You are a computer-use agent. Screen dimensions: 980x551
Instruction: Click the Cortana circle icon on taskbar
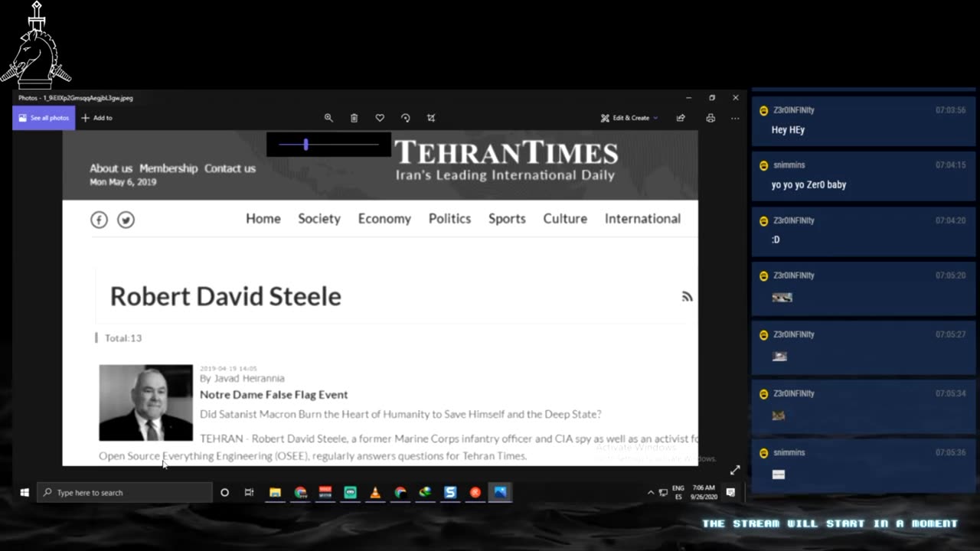click(x=224, y=493)
